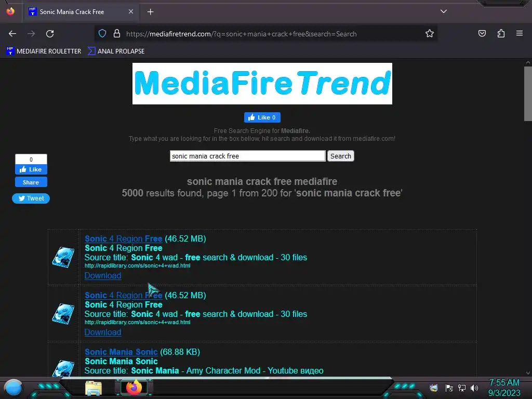Open the MEDIAFIRE ROULETTER bookmark

click(44, 51)
